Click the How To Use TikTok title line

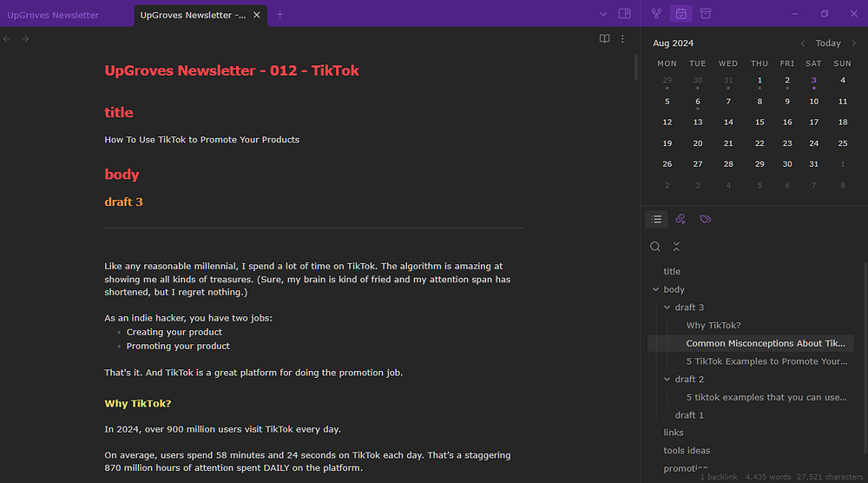pos(201,140)
